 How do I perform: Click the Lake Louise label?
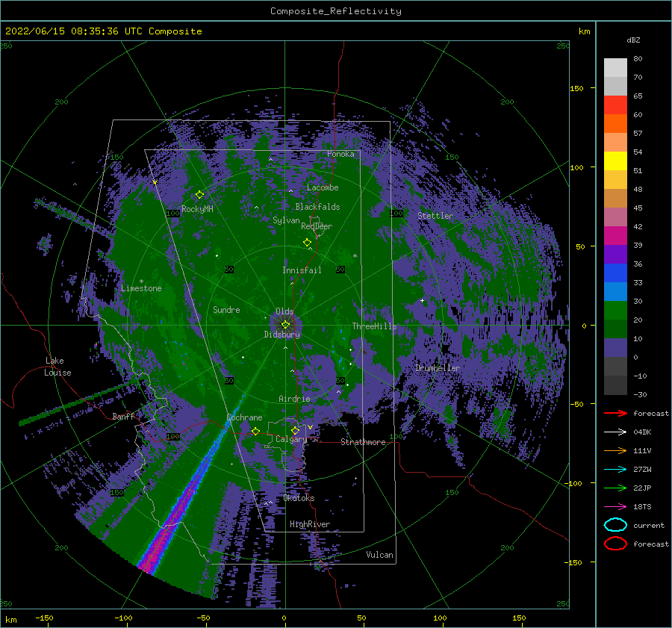click(x=57, y=367)
